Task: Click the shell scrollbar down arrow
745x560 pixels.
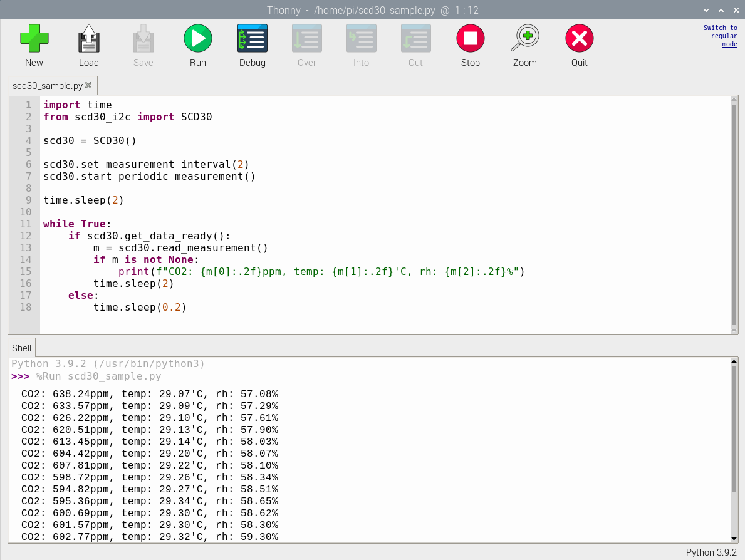Action: [734, 539]
